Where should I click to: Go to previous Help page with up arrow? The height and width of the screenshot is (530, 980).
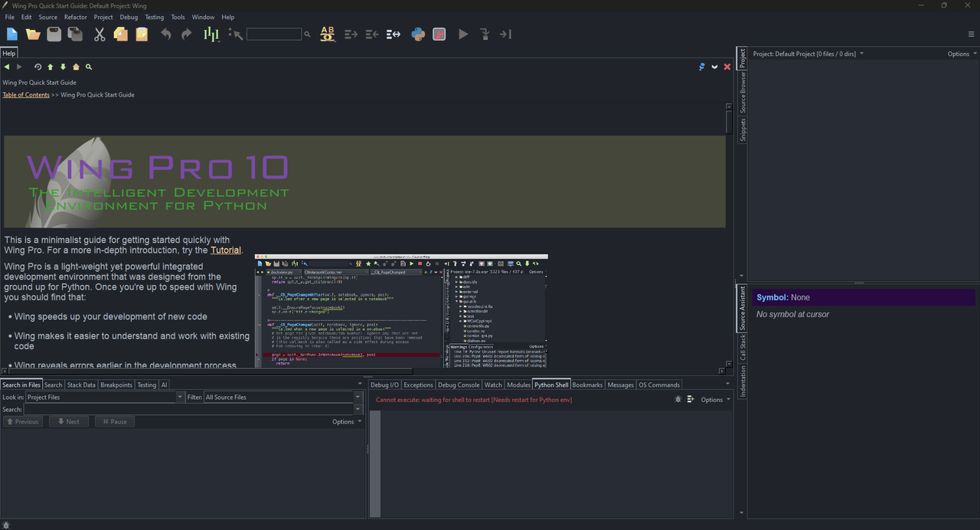pyautogui.click(x=51, y=67)
